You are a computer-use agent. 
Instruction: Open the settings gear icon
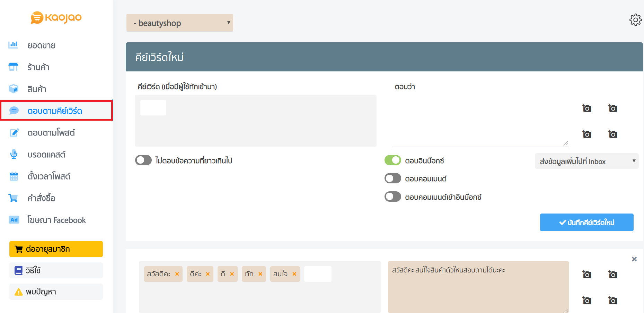(x=635, y=20)
